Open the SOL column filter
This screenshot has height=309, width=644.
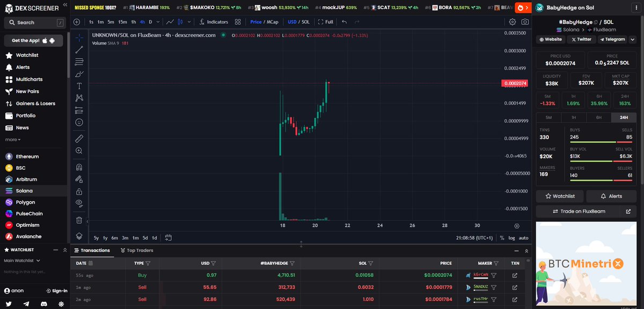pyautogui.click(x=371, y=263)
